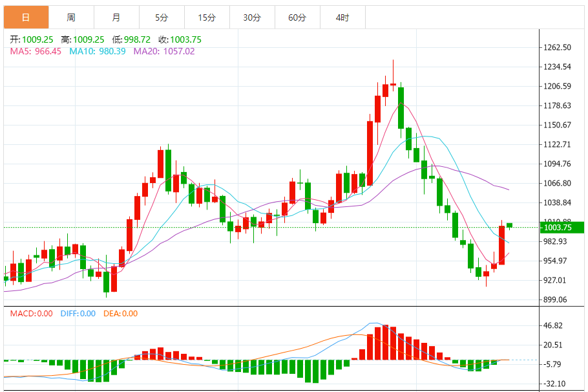This screenshot has height=392, width=588.
Task: Click the 1150.67 price axis label
Action: pos(557,125)
